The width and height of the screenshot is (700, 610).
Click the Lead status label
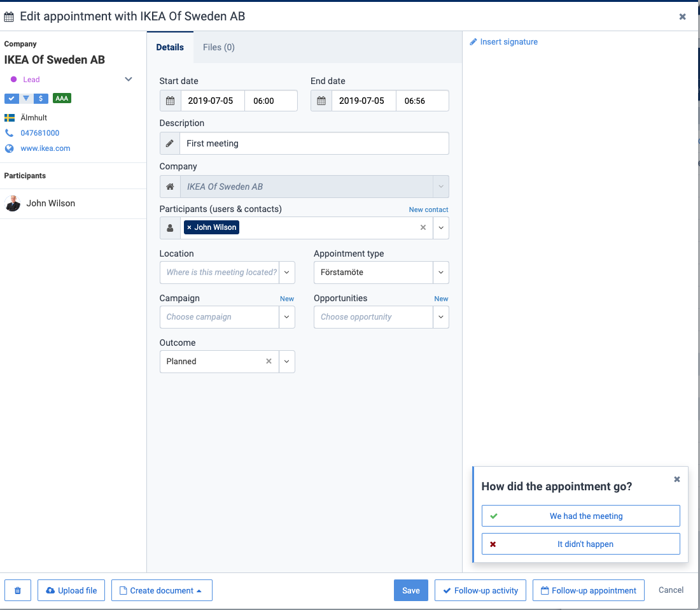click(31, 80)
